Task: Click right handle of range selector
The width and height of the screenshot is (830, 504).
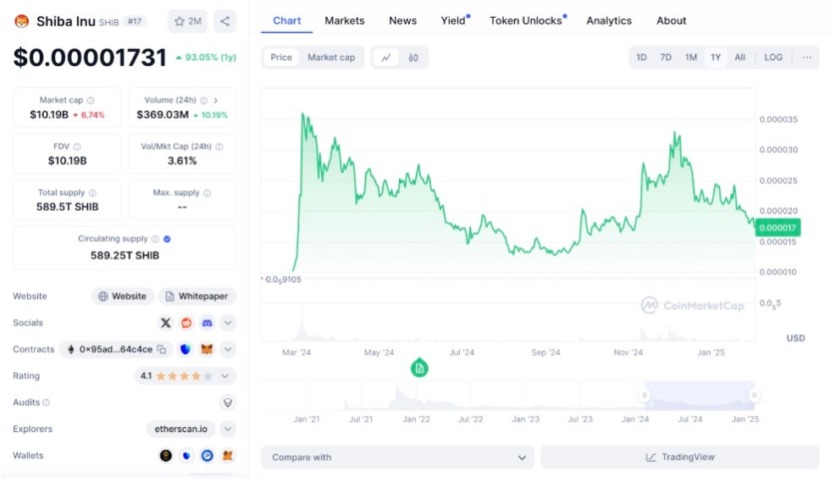Action: 755,396
